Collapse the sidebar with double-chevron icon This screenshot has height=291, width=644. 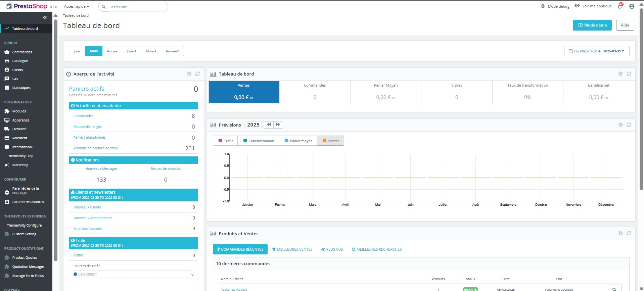pyautogui.click(x=45, y=17)
